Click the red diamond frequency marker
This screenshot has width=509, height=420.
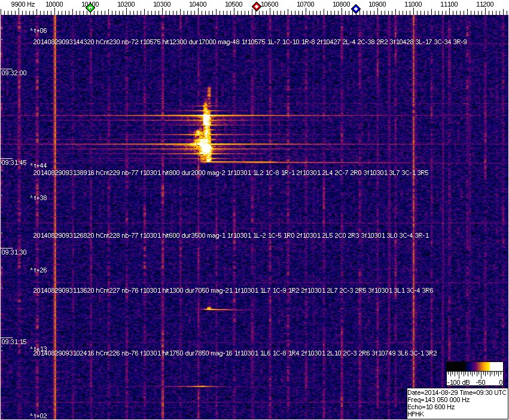point(257,7)
